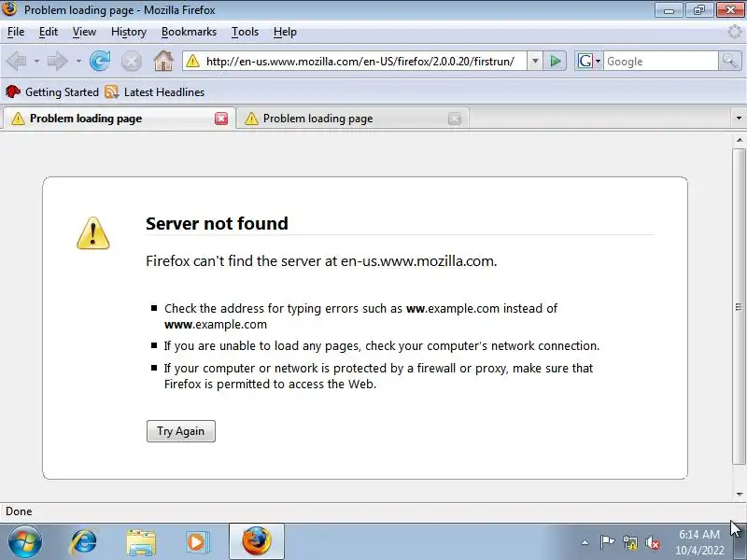Click the warning icon in address bar
This screenshot has width=747, height=560.
coord(192,61)
